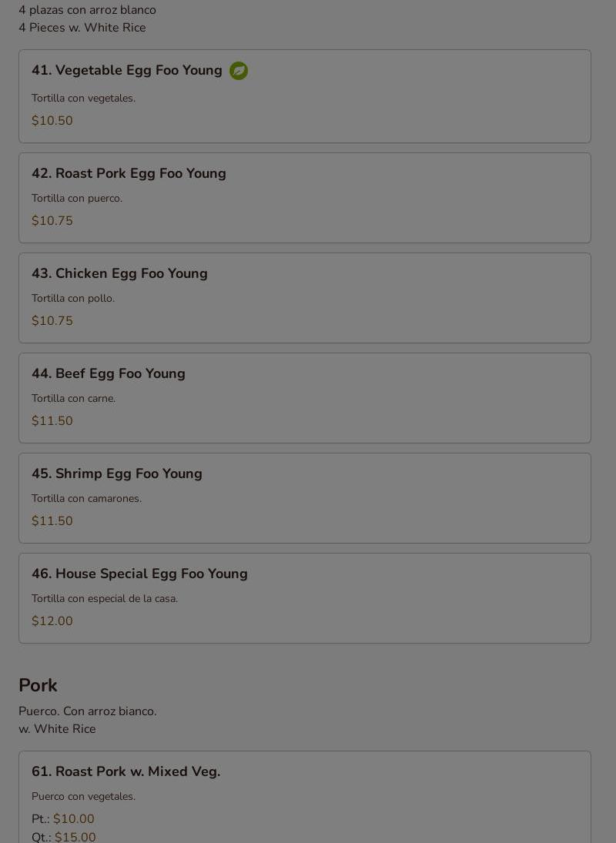Click the Pork section heading
The height and width of the screenshot is (843, 616).
tap(38, 685)
